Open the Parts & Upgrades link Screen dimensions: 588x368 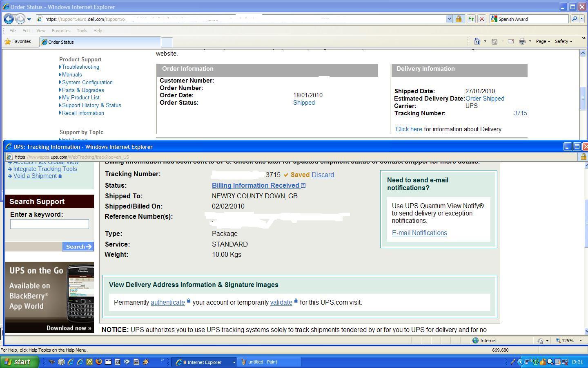pyautogui.click(x=83, y=90)
